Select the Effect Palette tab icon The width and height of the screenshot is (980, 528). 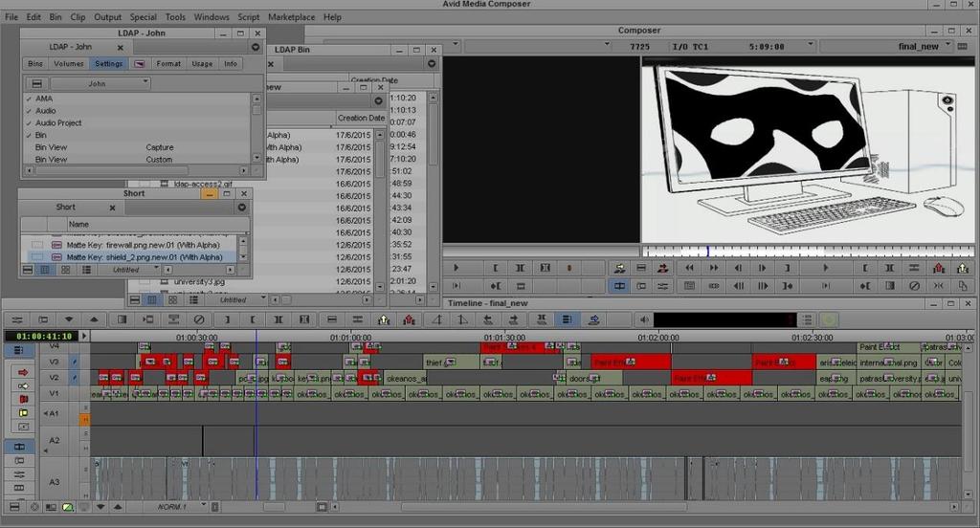[x=140, y=64]
